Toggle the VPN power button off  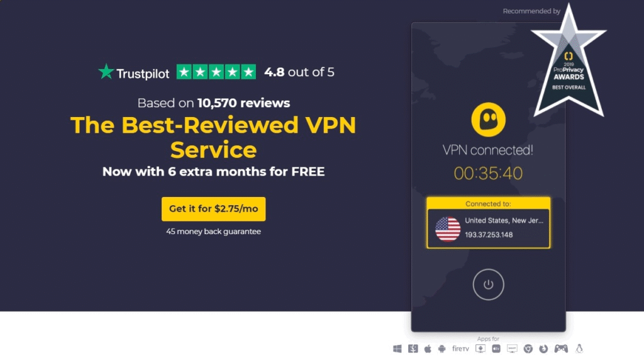click(488, 285)
